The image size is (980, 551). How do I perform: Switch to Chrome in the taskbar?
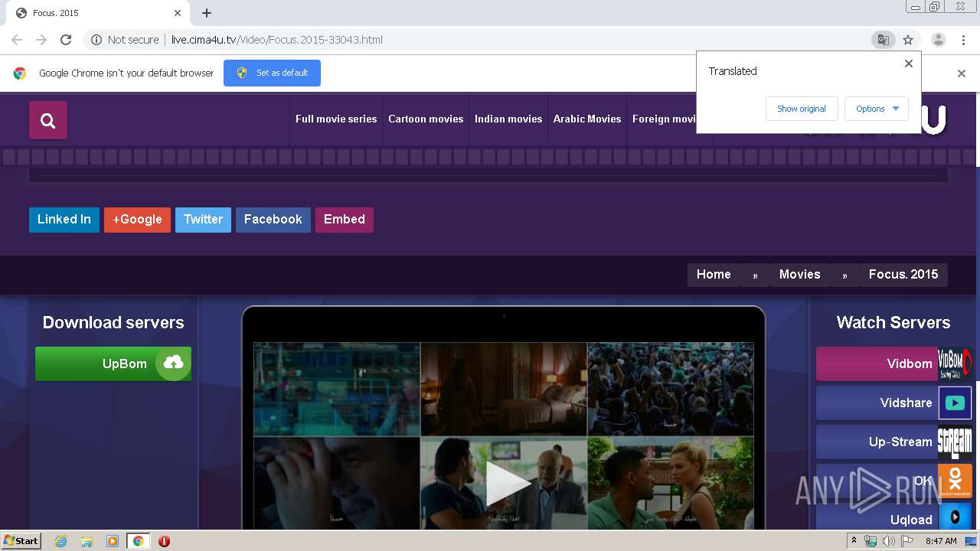pyautogui.click(x=138, y=541)
